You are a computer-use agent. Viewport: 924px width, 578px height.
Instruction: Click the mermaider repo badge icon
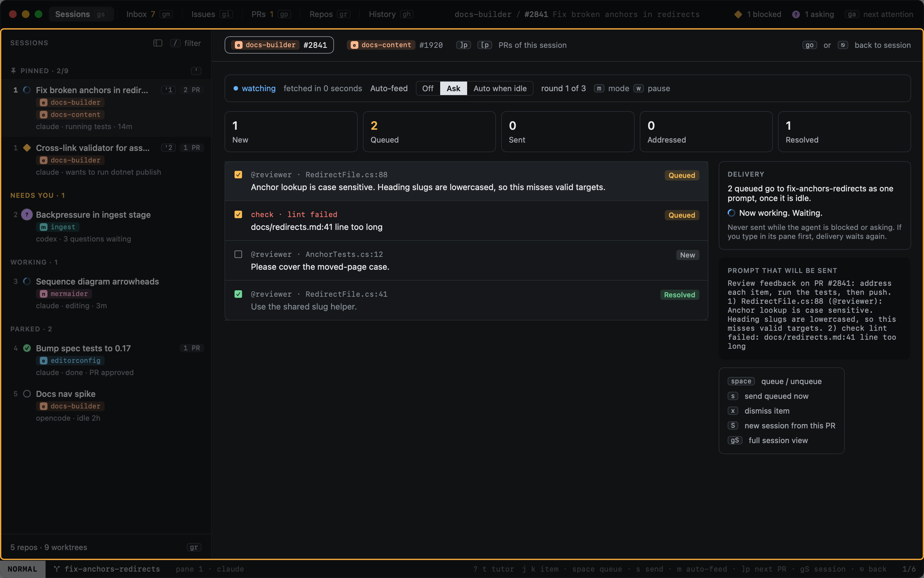44,293
